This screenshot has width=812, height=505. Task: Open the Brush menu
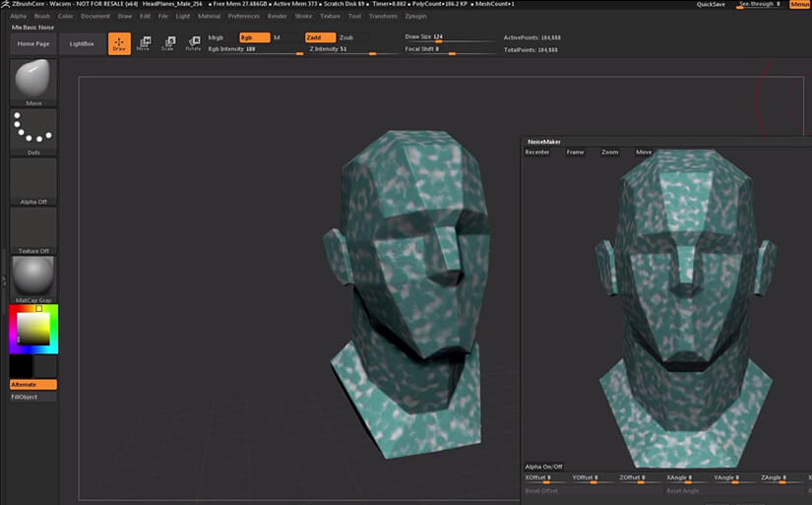tap(42, 16)
